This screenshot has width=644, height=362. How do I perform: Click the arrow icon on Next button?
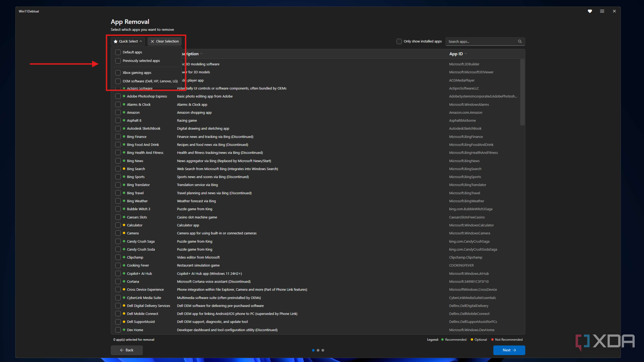(x=514, y=350)
